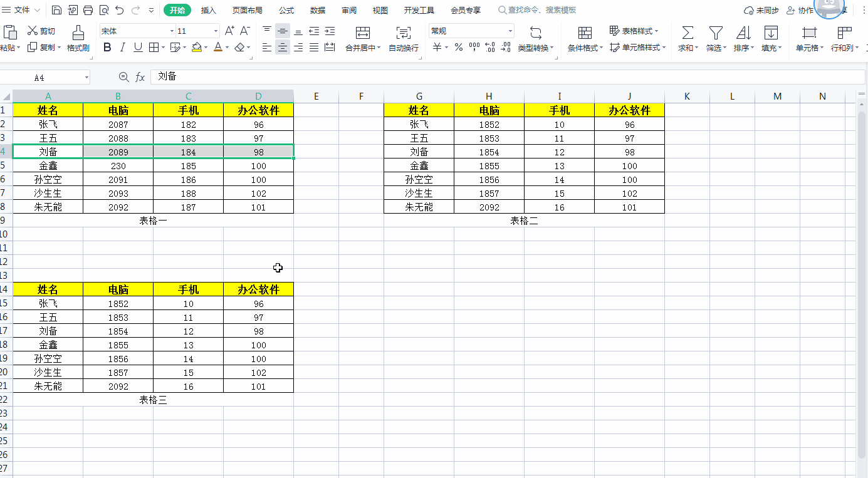Open the font color A swatch
The width and height of the screenshot is (868, 478).
pyautogui.click(x=217, y=47)
